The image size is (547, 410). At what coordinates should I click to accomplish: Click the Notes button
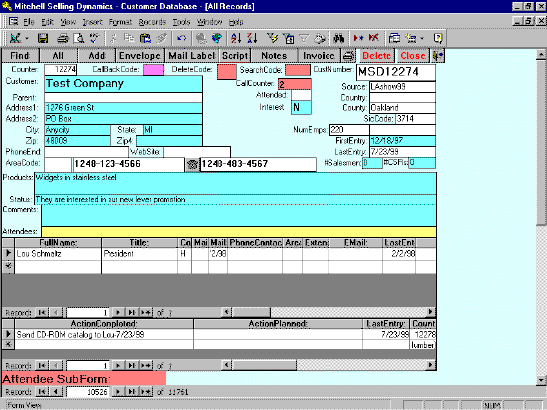pos(274,55)
